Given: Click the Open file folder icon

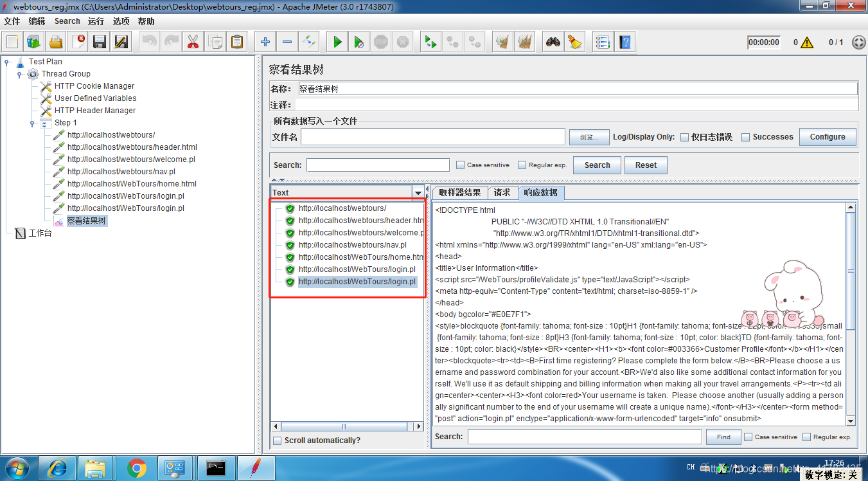Looking at the screenshot, I should [56, 42].
